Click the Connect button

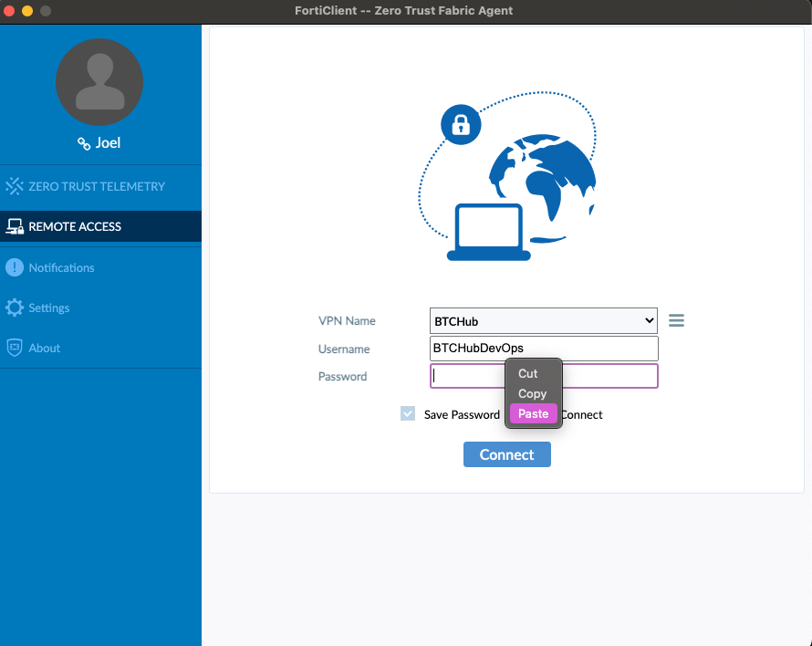pyautogui.click(x=507, y=454)
